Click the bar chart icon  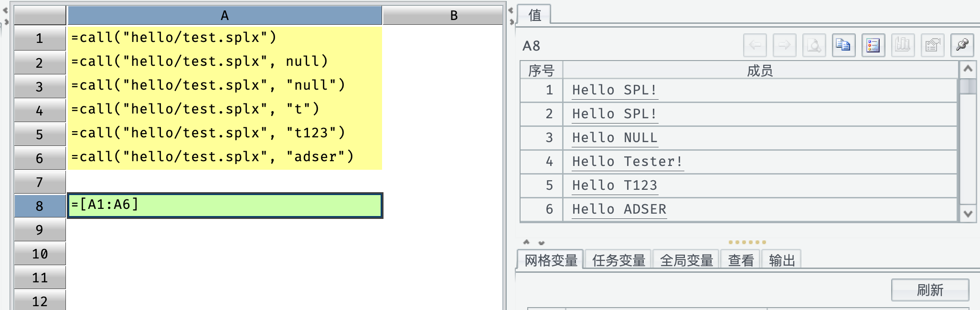coord(903,45)
